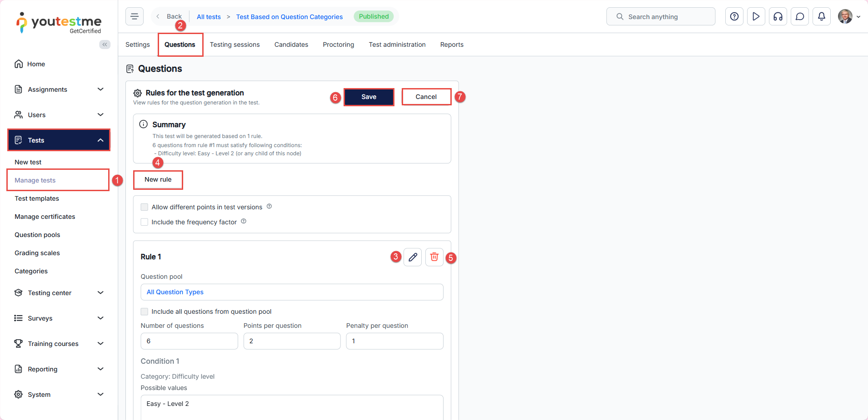Enable Allow different points in test versions
868x420 pixels.
145,207
